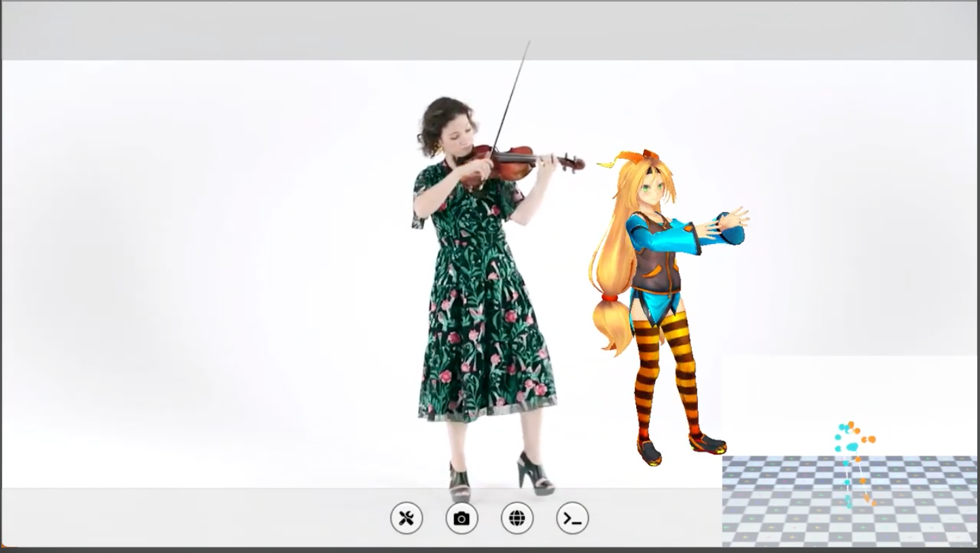980x553 pixels.
Task: Expand the toolbar button row
Action: pyautogui.click(x=489, y=518)
